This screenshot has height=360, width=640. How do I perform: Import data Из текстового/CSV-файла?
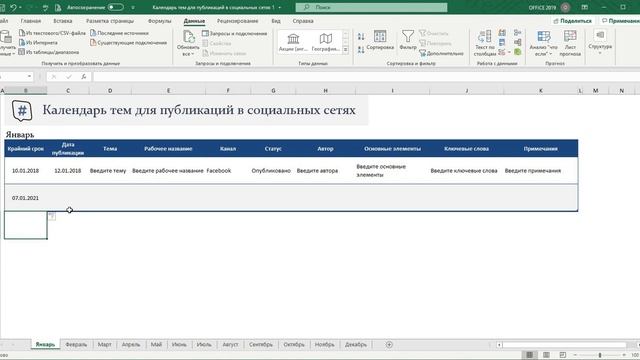(x=52, y=33)
